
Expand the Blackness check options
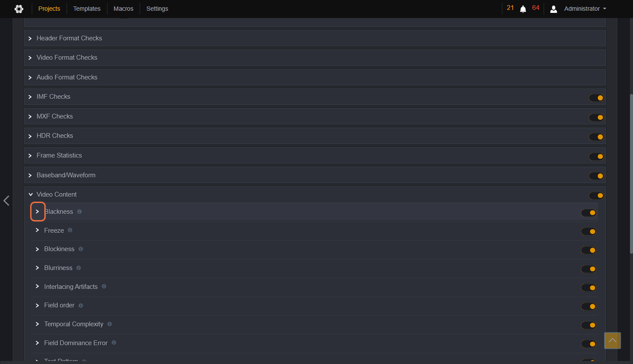click(37, 212)
